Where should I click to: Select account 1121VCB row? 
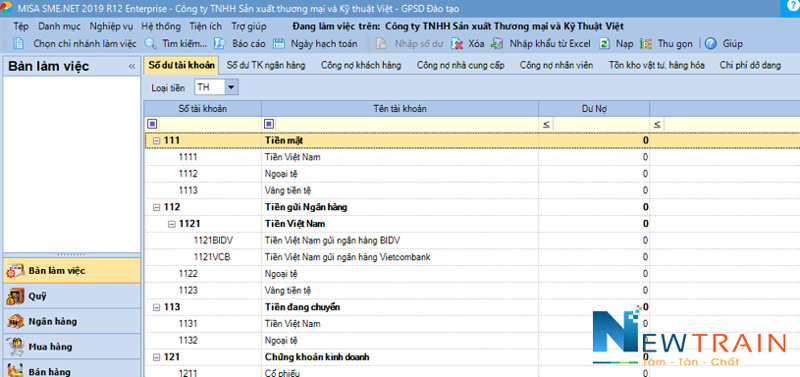pos(472,257)
